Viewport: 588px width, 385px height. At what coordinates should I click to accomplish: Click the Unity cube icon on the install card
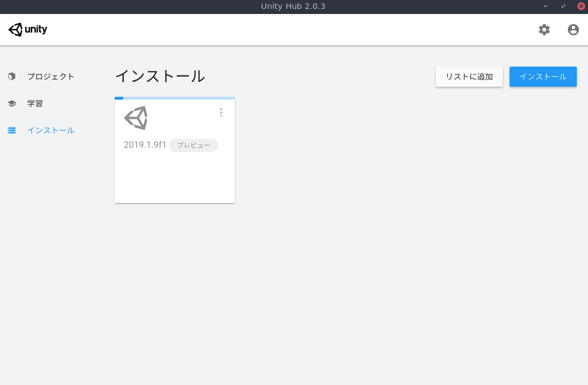pyautogui.click(x=137, y=118)
